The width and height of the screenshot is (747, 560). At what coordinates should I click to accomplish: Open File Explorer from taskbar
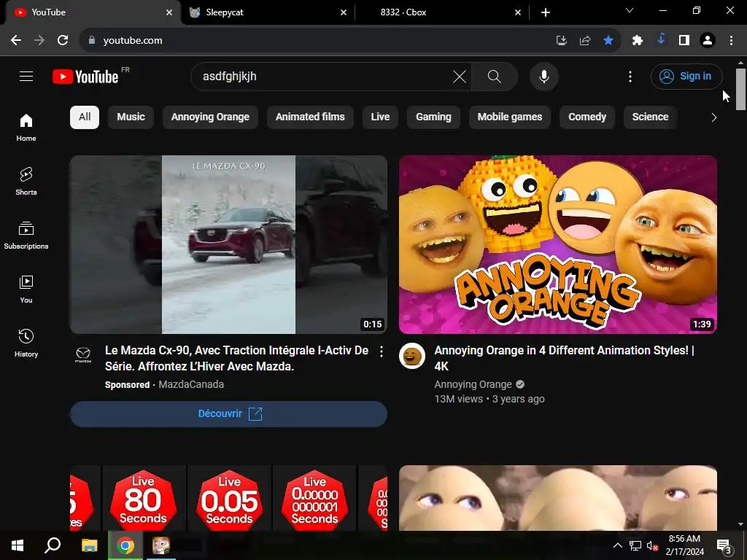[89, 545]
